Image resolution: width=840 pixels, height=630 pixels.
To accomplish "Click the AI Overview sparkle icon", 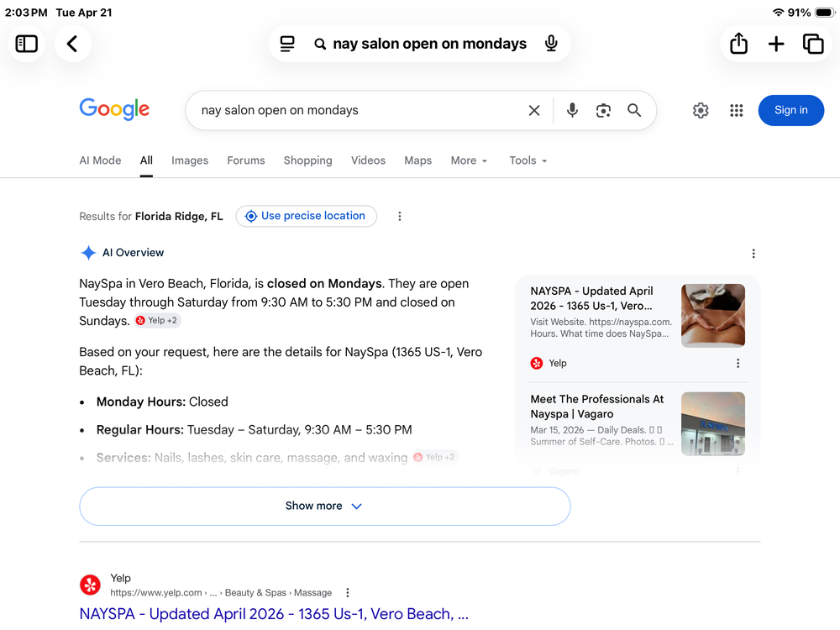I will click(x=88, y=252).
